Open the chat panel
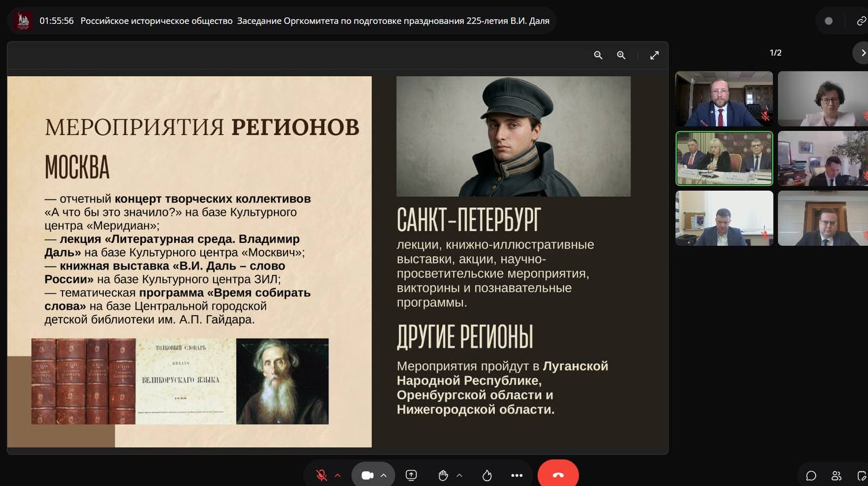 (x=811, y=475)
